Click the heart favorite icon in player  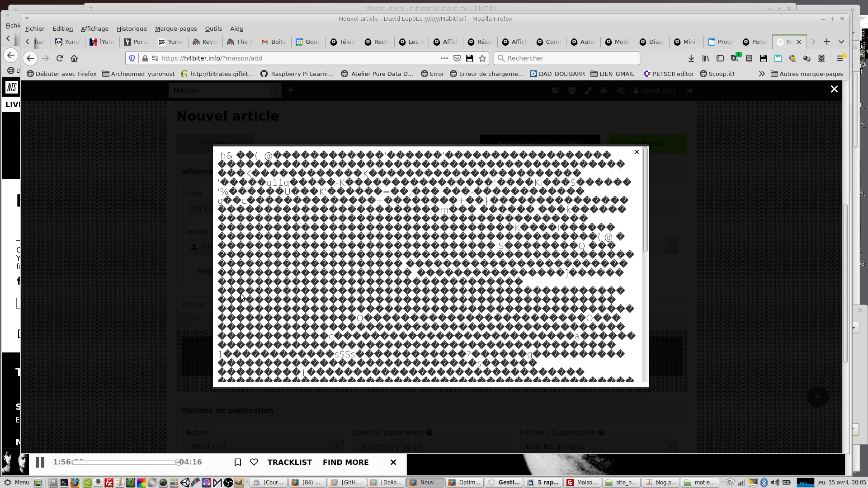click(x=254, y=462)
